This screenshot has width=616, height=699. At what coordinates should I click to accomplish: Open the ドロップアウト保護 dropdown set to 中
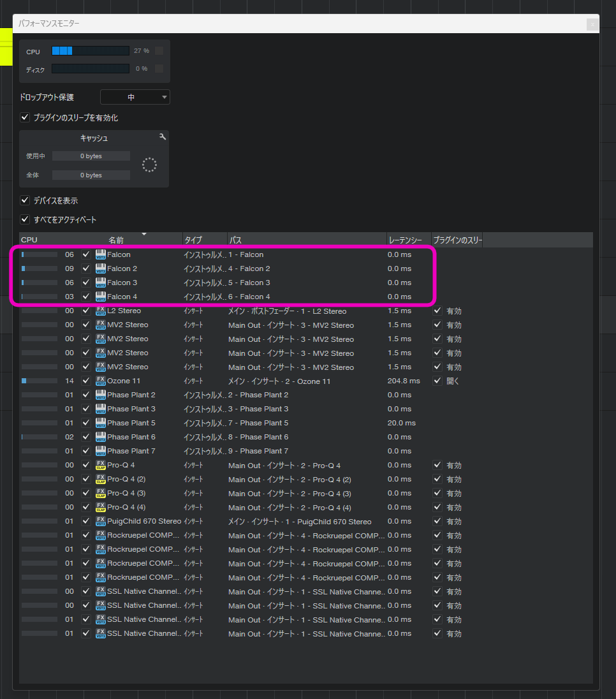pyautogui.click(x=135, y=97)
